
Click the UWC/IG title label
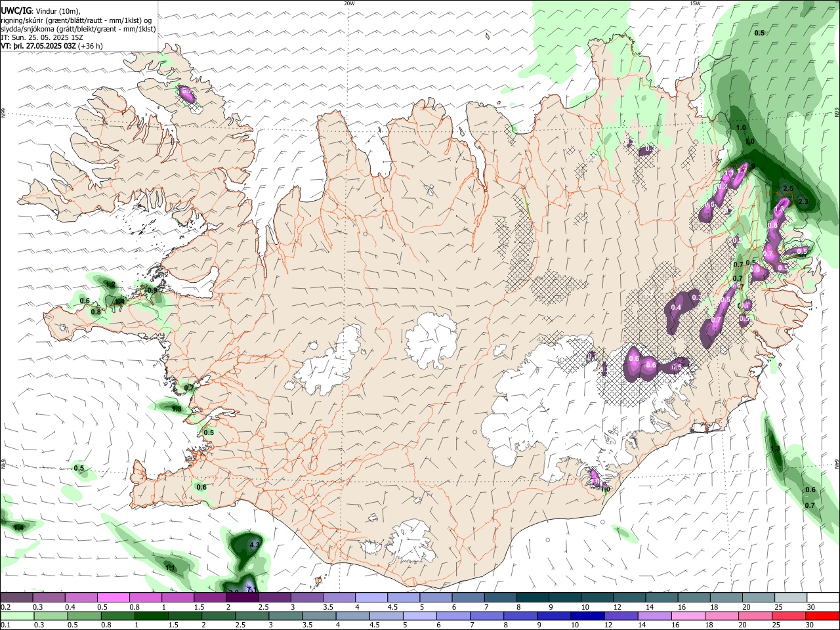point(16,11)
